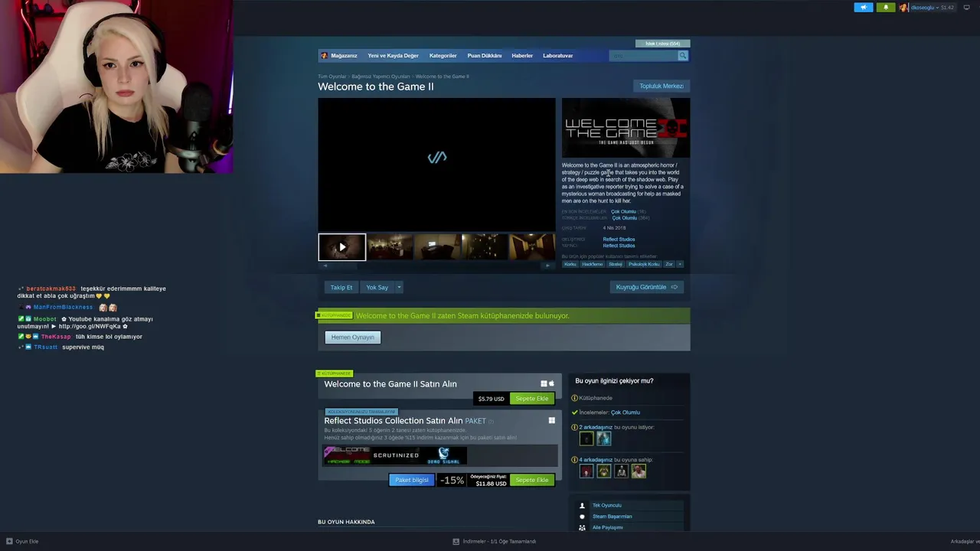Click the Hack'leme tag
980x551 pixels.
(592, 264)
